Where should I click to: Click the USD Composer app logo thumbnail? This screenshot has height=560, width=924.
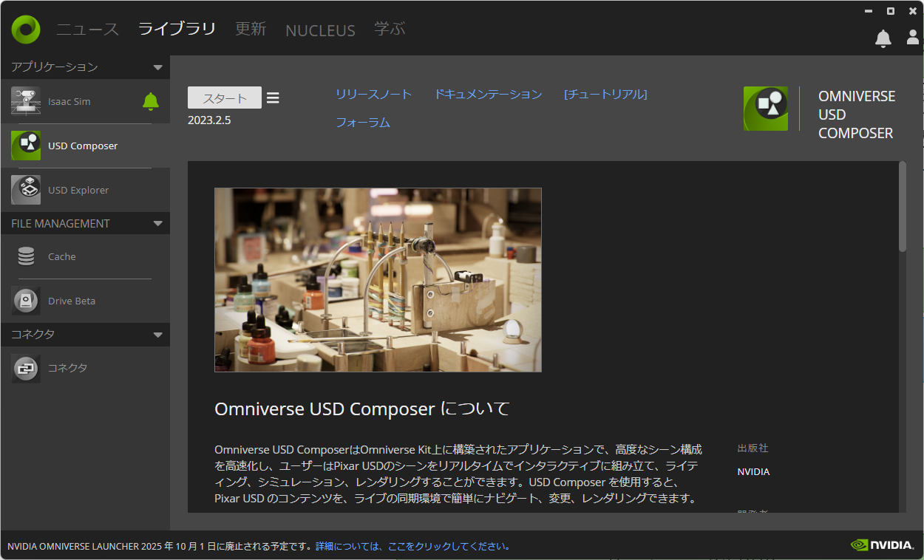766,108
